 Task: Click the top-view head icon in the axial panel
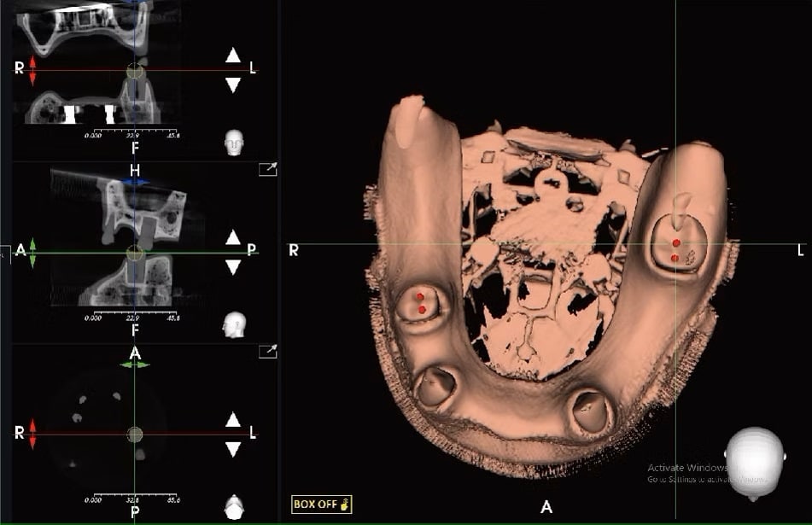coord(232,507)
